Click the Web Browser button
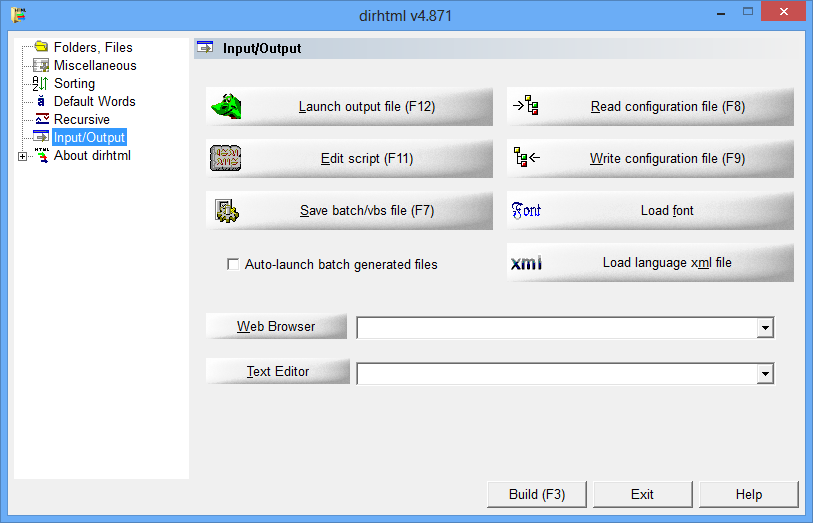The width and height of the screenshot is (813, 523). (x=276, y=326)
